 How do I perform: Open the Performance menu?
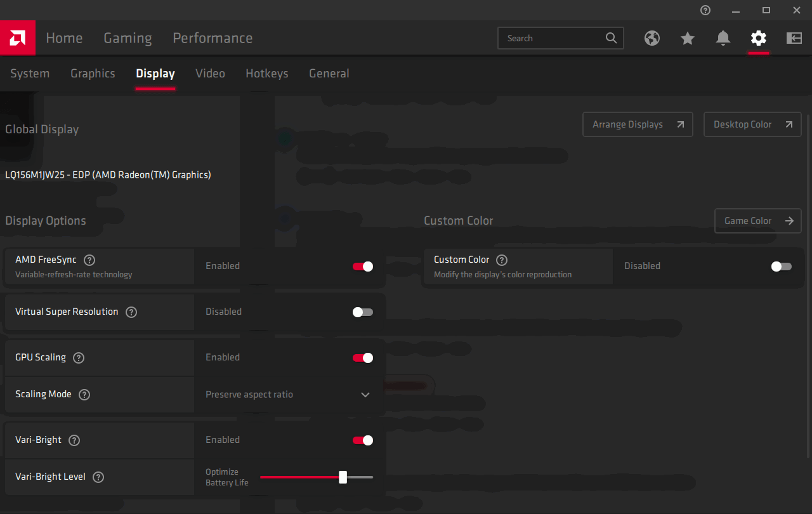[213, 38]
